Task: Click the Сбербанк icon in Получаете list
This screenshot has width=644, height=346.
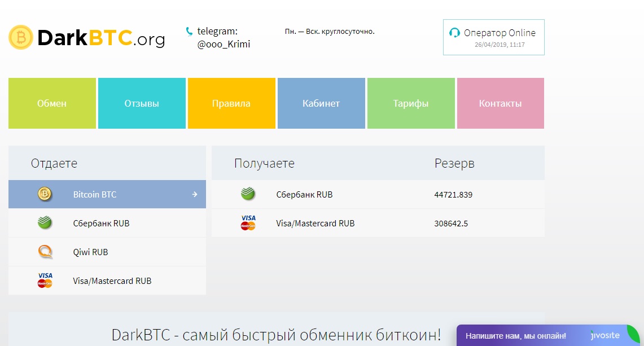Action: (x=248, y=194)
